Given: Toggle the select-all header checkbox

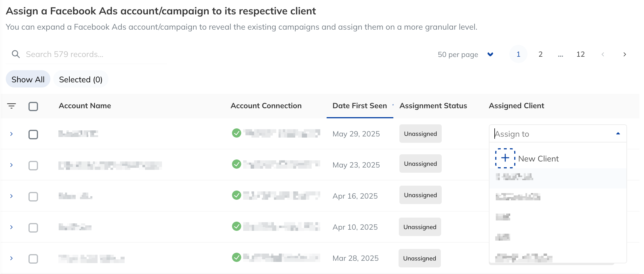Looking at the screenshot, I should tap(33, 106).
